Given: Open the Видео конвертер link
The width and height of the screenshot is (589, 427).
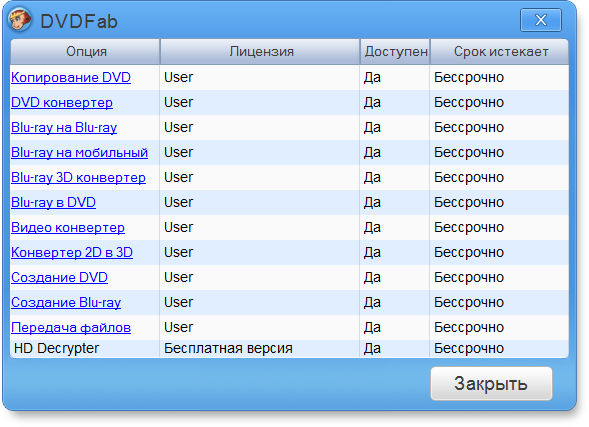Looking at the screenshot, I should point(68,228).
